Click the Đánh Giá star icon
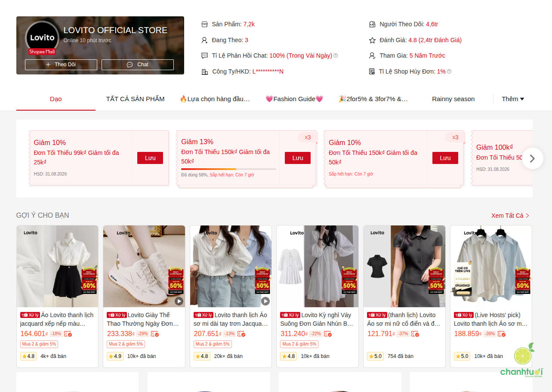Image resolution: width=552 pixels, height=392 pixels. click(372, 40)
